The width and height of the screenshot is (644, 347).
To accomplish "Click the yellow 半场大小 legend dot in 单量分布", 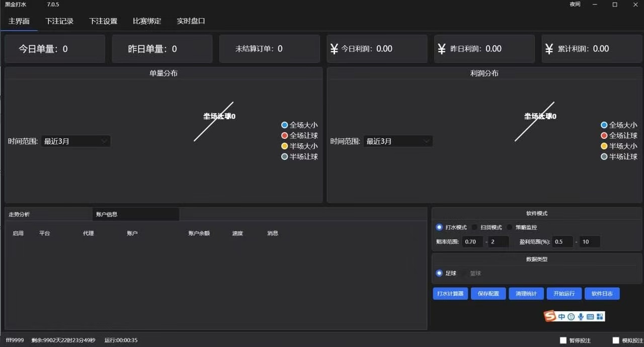I will point(285,146).
